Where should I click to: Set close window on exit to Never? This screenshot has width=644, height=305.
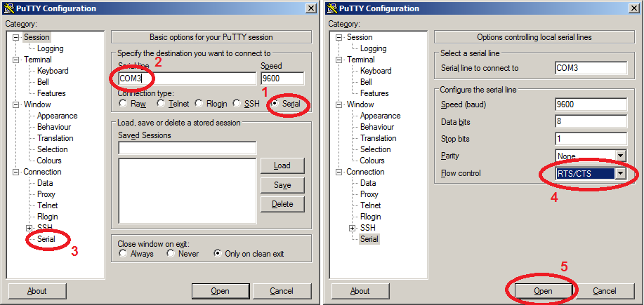171,254
